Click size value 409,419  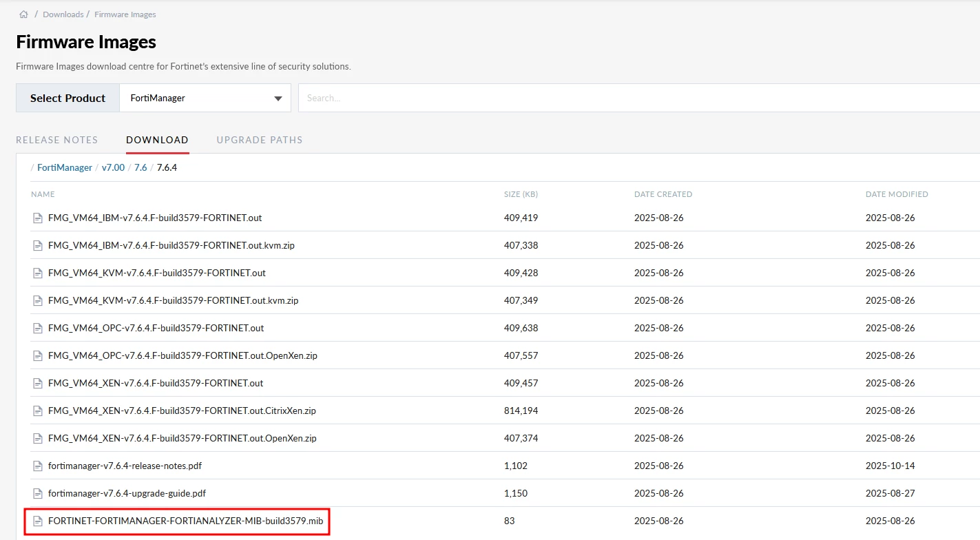point(521,218)
